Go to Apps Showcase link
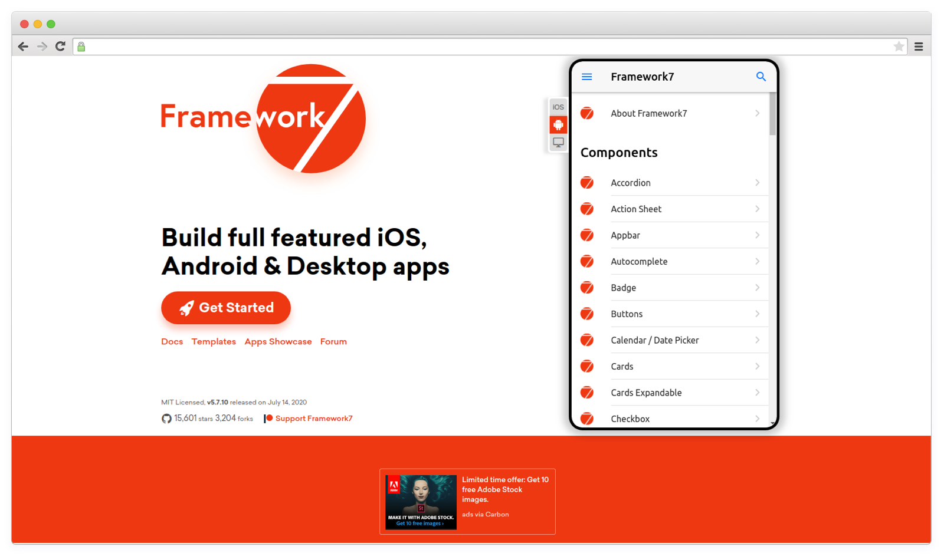Image resolution: width=944 pixels, height=560 pixels. coord(278,342)
